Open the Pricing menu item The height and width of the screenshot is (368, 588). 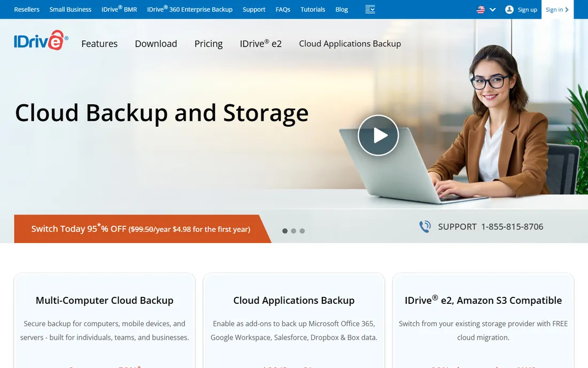click(208, 44)
